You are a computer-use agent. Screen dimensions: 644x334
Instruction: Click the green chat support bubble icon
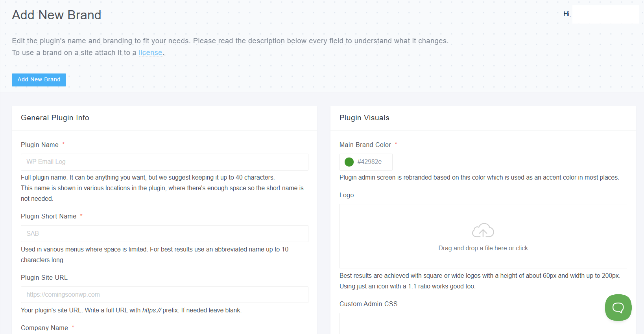coord(618,308)
